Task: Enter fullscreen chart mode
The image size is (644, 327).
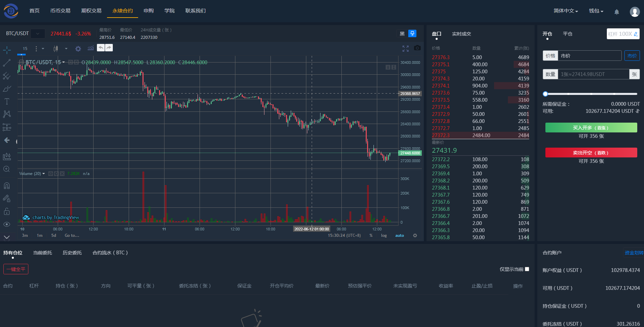Action: 406,48
